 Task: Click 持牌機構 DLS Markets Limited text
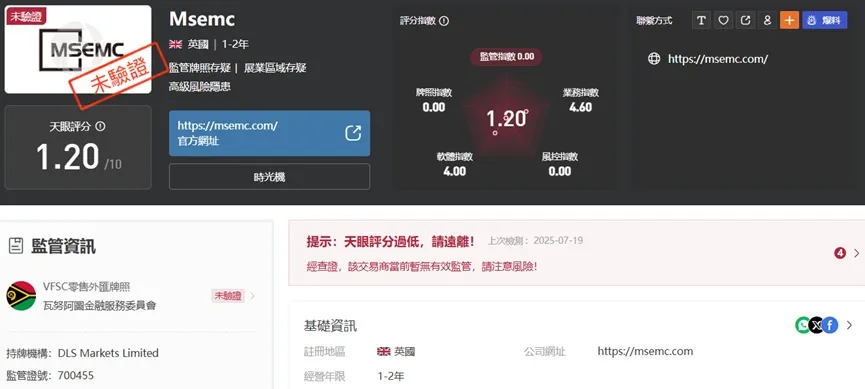coord(83,353)
